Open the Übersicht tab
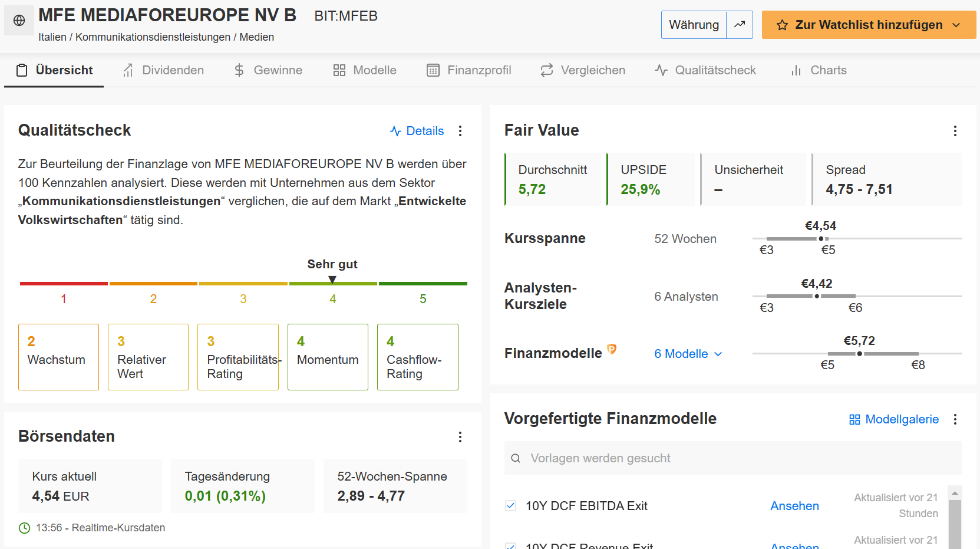The image size is (980, 549). (54, 70)
